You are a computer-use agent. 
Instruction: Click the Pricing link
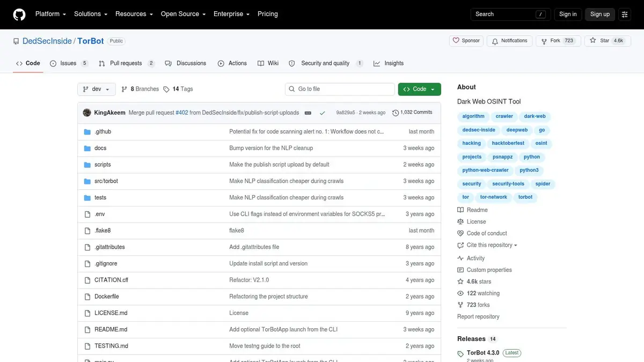click(268, 14)
